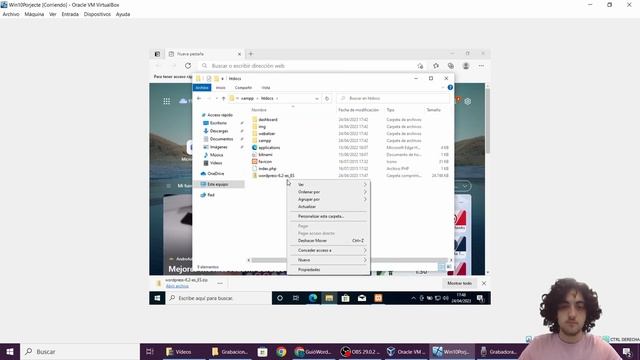Sort files by Tipo column header
The image size is (640, 360).
point(390,110)
